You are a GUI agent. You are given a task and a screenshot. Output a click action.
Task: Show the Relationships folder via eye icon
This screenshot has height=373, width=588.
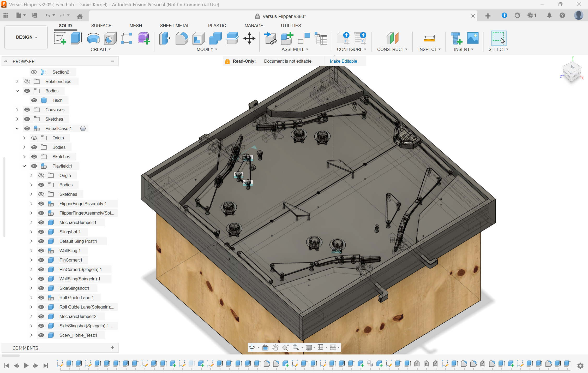[x=27, y=81]
